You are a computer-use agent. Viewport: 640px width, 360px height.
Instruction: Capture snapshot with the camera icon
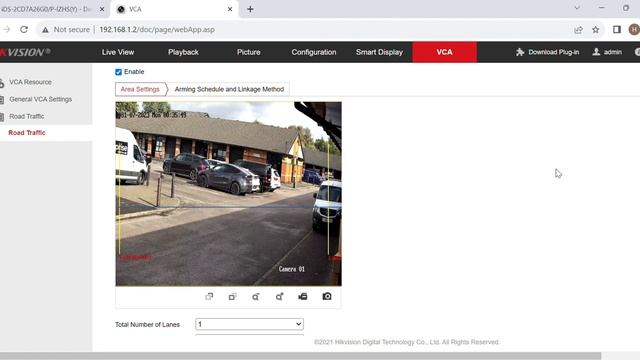pyautogui.click(x=327, y=296)
